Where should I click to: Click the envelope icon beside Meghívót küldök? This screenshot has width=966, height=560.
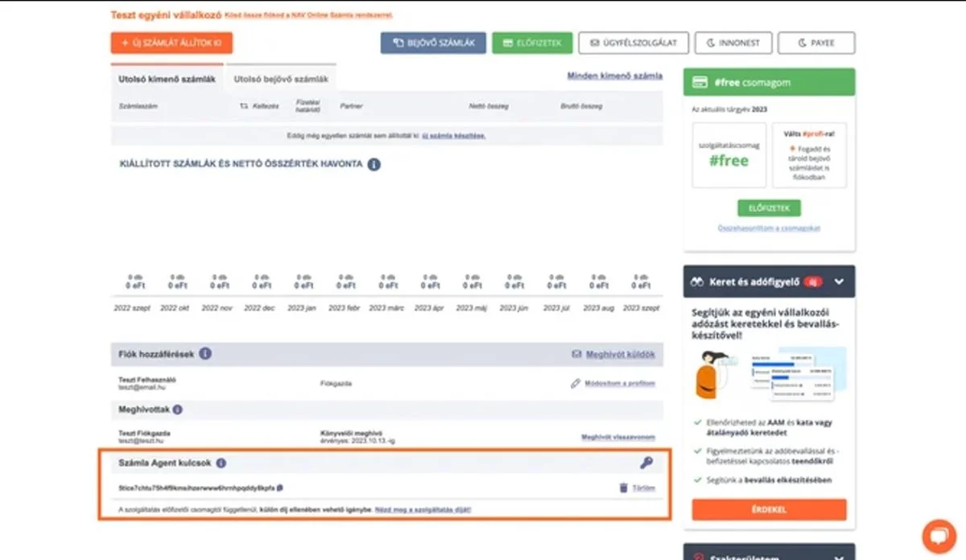click(576, 354)
